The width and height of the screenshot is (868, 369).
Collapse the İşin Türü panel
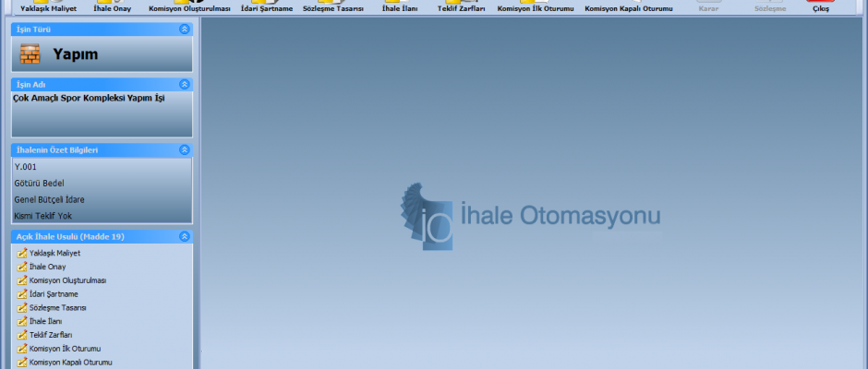click(x=185, y=30)
